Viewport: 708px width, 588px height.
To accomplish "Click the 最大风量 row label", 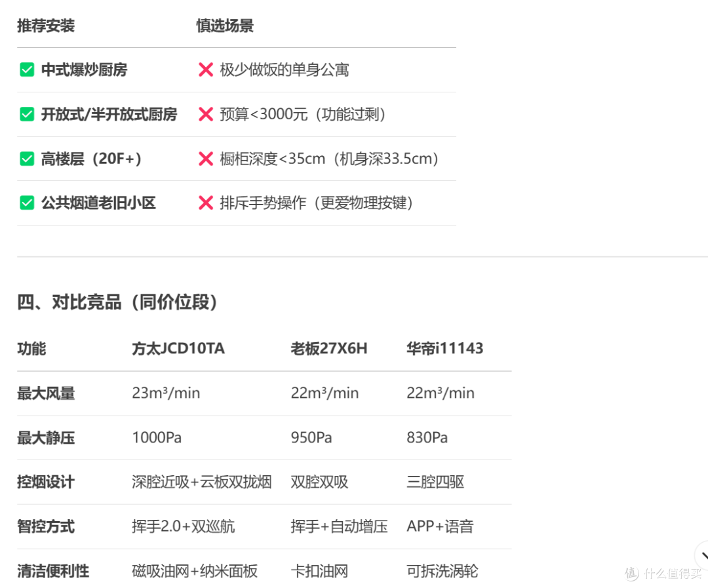I will [x=45, y=393].
